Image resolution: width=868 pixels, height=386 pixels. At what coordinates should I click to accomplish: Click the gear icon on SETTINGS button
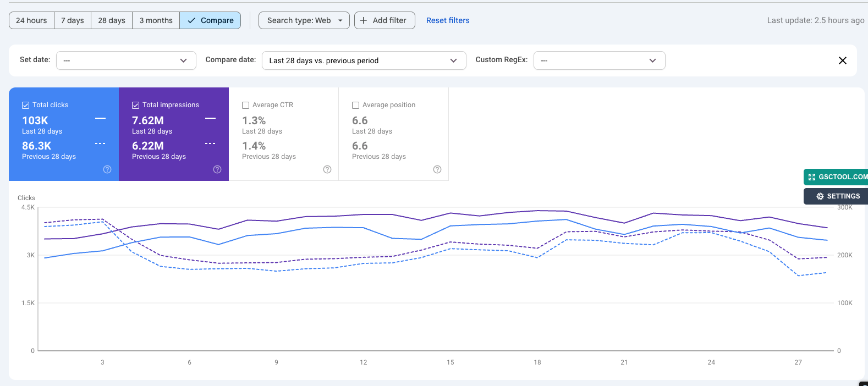pos(820,196)
